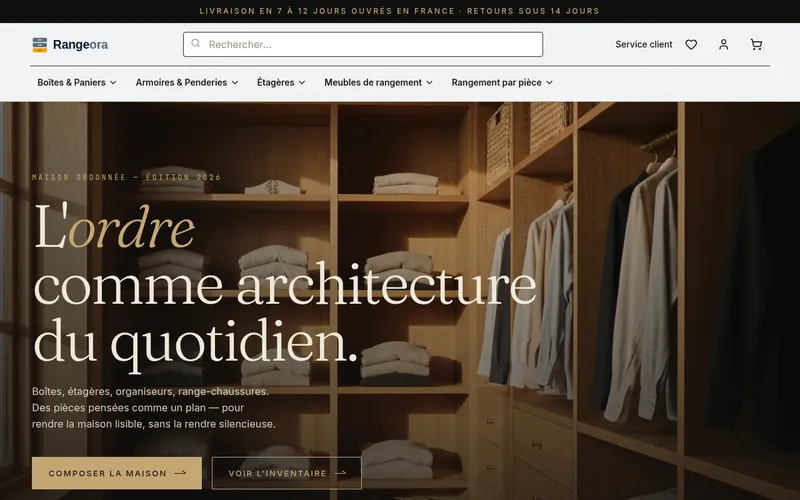Open the shopping cart icon
Image resolution: width=800 pixels, height=500 pixels.
coord(756,45)
